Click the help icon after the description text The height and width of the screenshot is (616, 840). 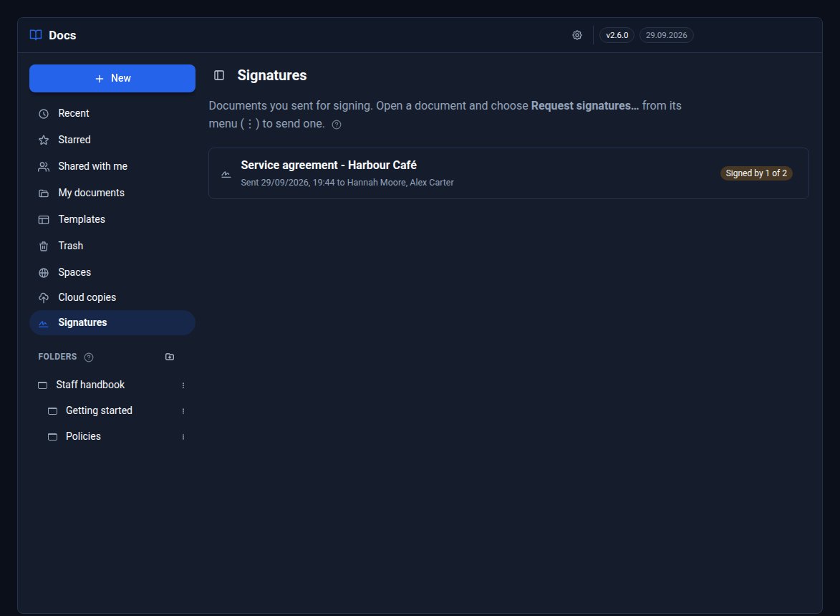[x=337, y=125]
